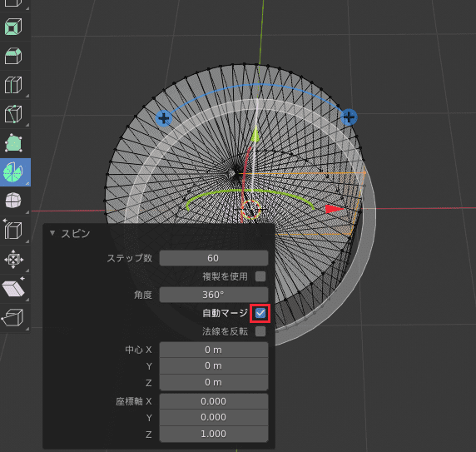Select the active Spin tool
The image size is (476, 452).
pos(14,172)
